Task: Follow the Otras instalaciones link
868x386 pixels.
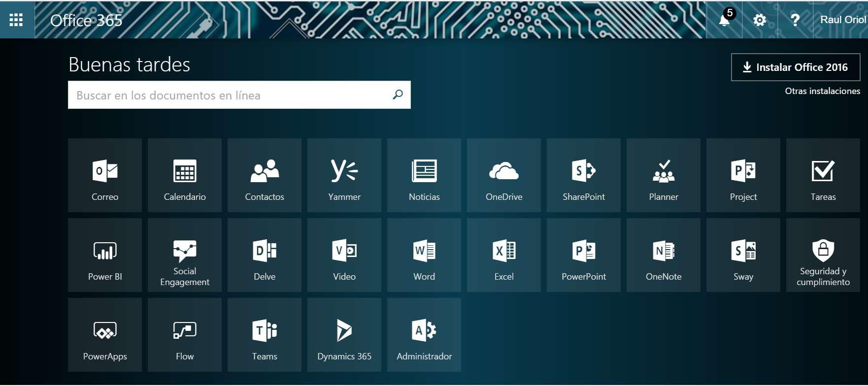Action: [822, 91]
